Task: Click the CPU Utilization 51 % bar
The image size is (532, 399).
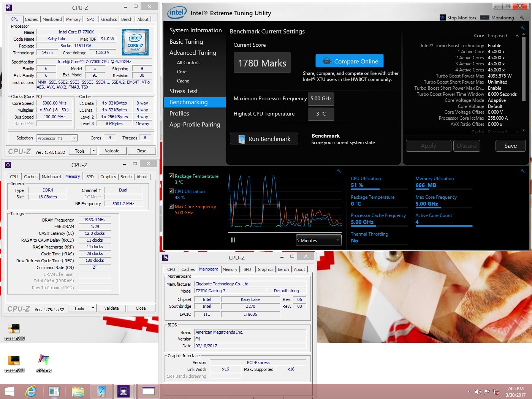Action: coord(379,189)
